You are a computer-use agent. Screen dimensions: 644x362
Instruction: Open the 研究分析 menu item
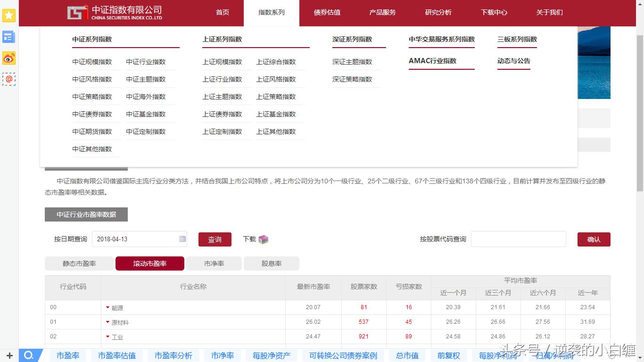tap(438, 13)
